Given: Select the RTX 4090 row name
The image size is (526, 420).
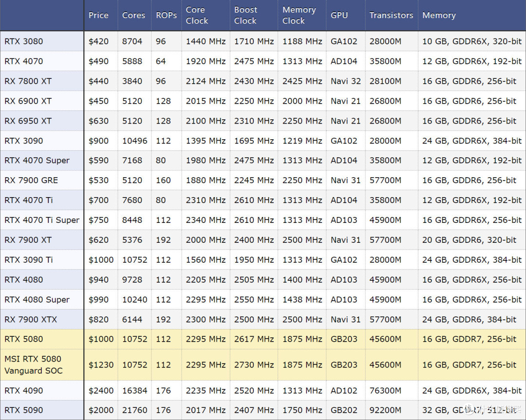Looking at the screenshot, I should 23,390.
